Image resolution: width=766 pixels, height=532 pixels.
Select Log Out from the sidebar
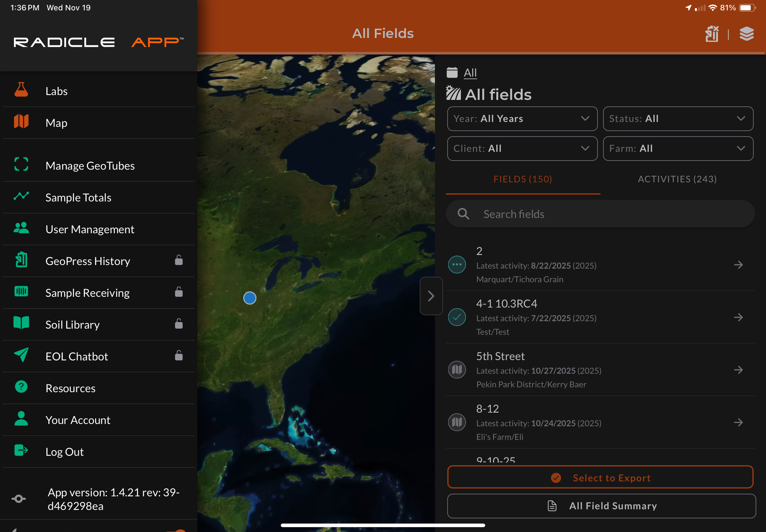point(99,452)
